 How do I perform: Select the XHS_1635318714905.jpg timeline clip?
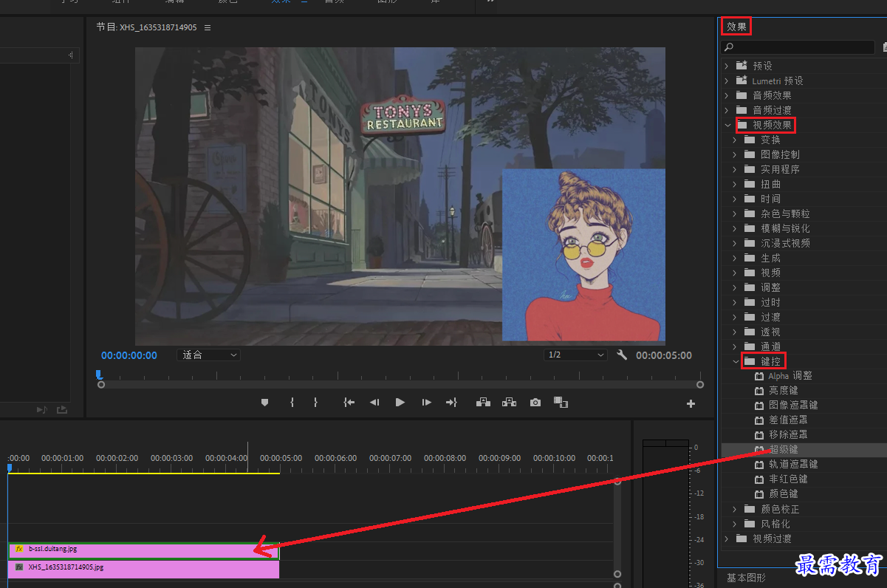point(144,568)
